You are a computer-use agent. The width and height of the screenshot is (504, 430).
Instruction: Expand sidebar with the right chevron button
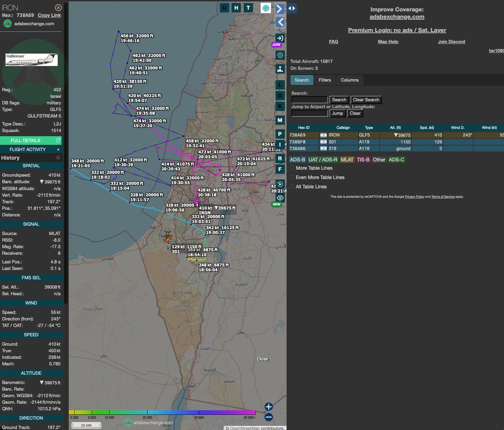[x=280, y=8]
